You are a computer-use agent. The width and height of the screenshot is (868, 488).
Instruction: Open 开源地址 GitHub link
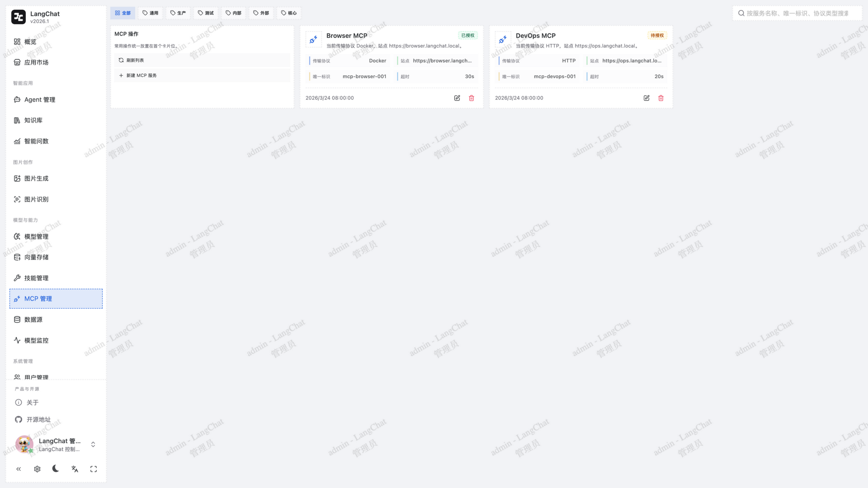click(56, 420)
